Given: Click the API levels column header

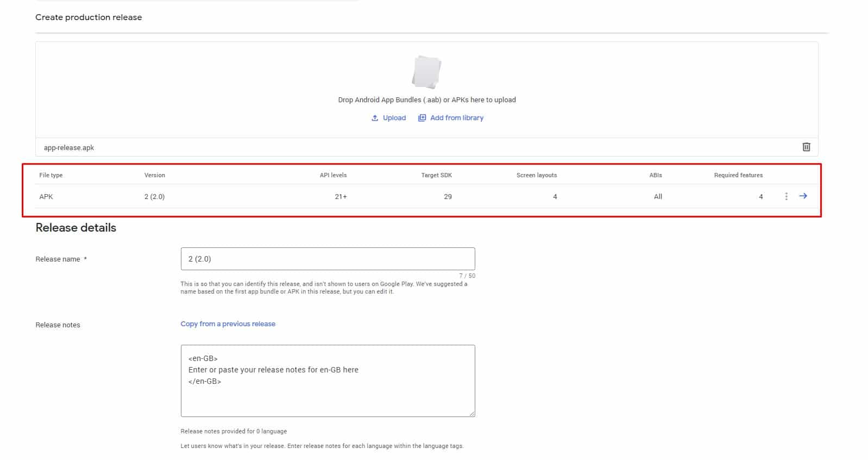Looking at the screenshot, I should click(x=333, y=175).
